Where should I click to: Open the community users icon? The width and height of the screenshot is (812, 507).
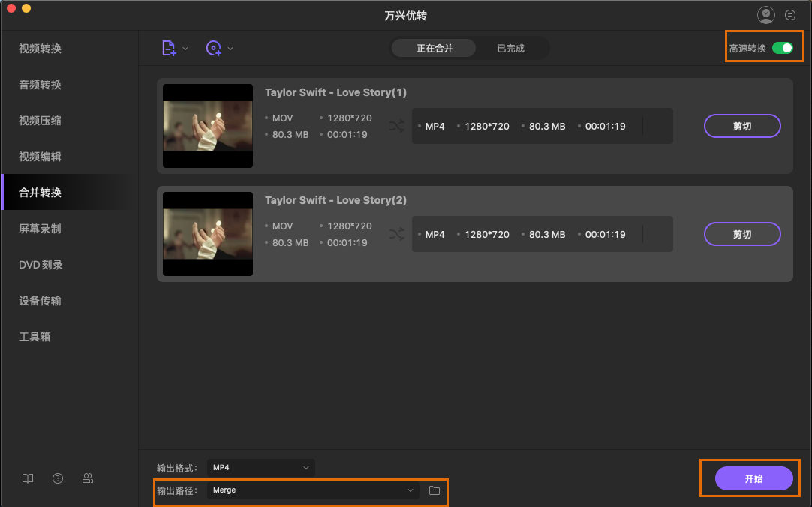pos(88,478)
